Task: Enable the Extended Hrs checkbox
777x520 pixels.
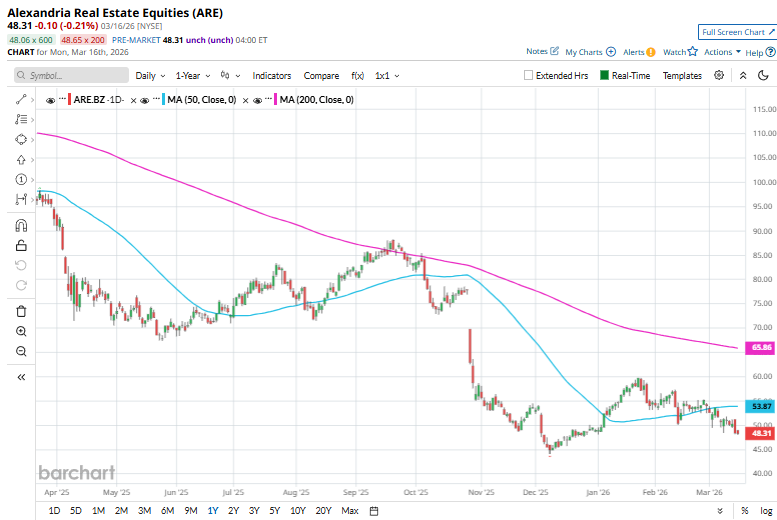Action: click(529, 75)
